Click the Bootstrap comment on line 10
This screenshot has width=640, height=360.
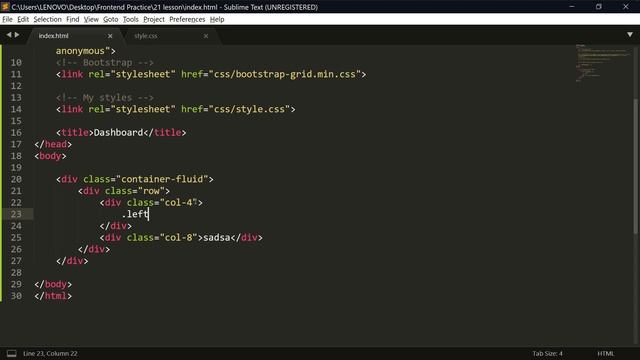point(105,63)
